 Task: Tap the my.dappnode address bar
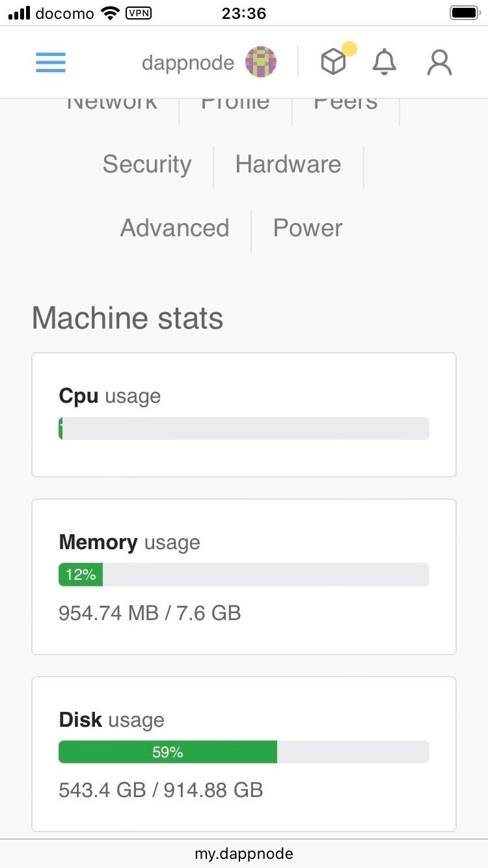[x=244, y=854]
